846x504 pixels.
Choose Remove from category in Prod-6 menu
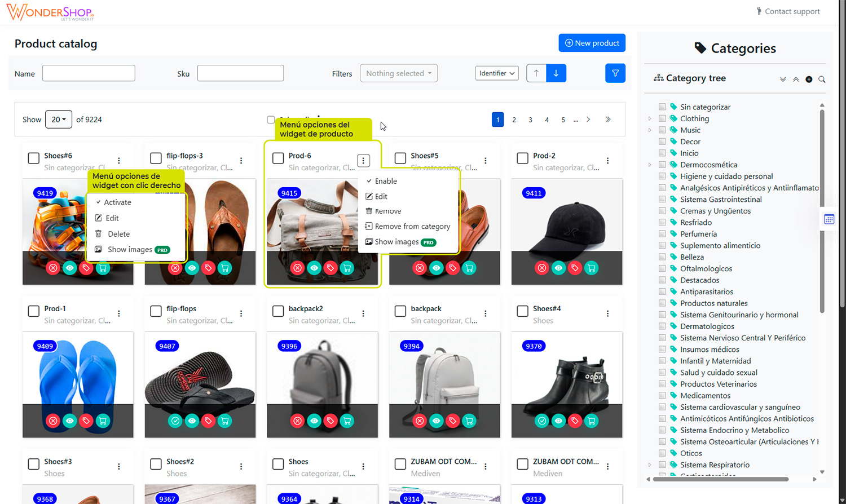(409, 227)
